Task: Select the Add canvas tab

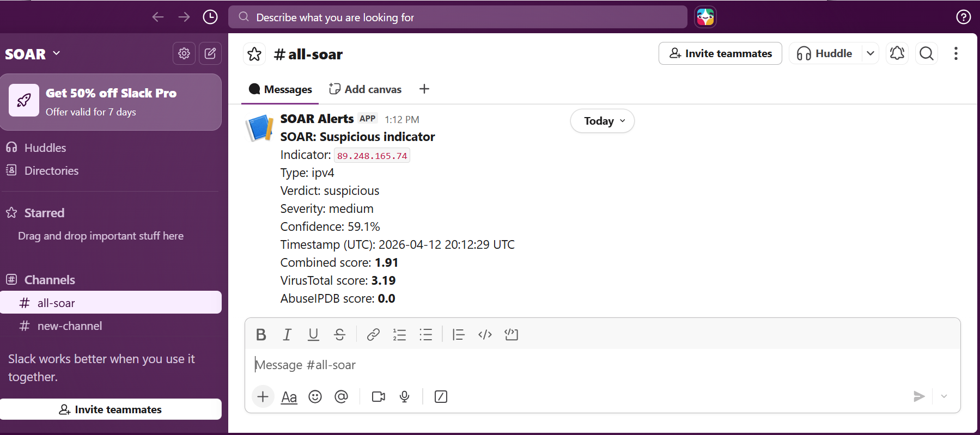Action: point(366,89)
